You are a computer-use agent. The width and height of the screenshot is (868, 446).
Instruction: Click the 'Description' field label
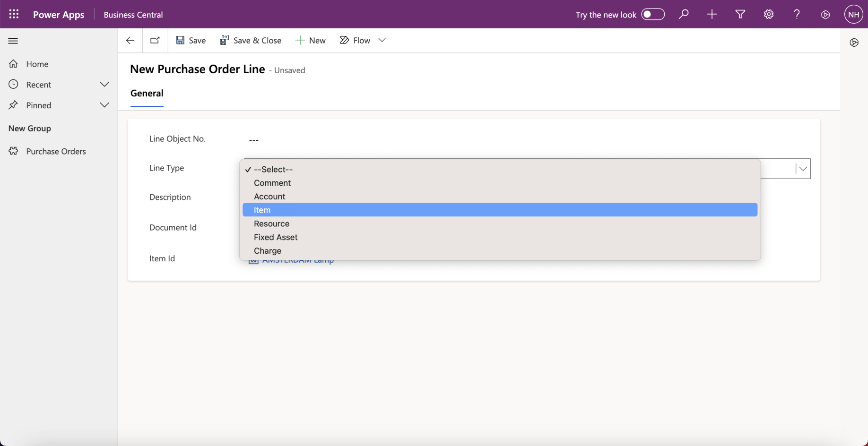pyautogui.click(x=170, y=197)
